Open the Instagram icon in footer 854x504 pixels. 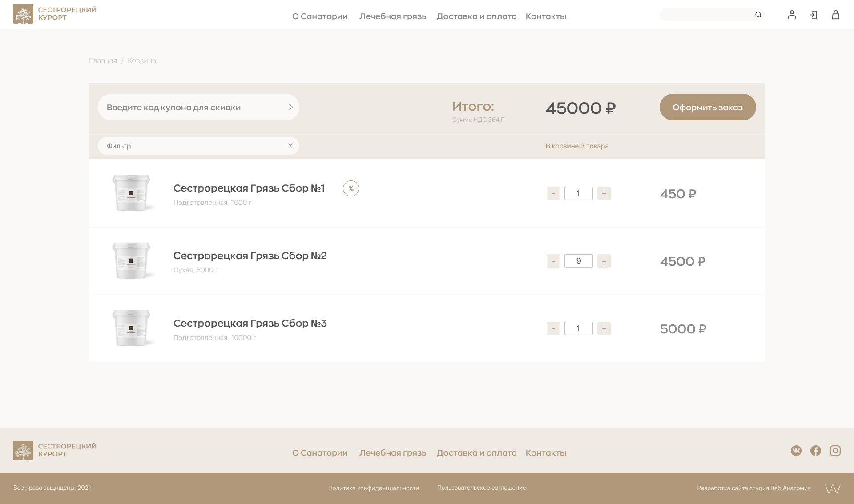(835, 451)
